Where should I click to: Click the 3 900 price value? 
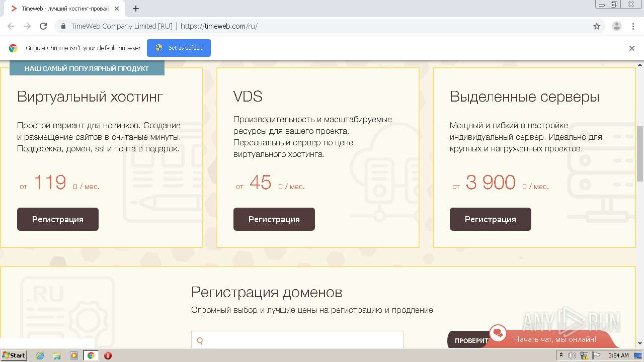point(491,182)
